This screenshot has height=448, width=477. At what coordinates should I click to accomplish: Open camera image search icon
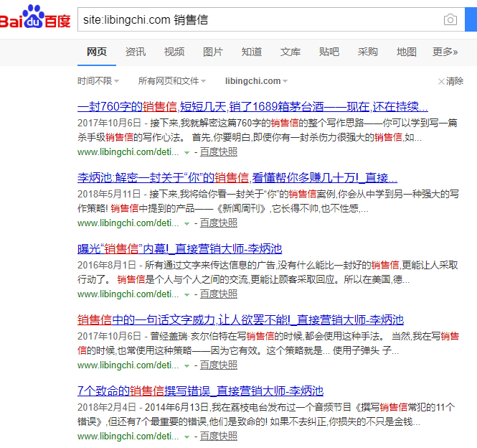point(450,20)
